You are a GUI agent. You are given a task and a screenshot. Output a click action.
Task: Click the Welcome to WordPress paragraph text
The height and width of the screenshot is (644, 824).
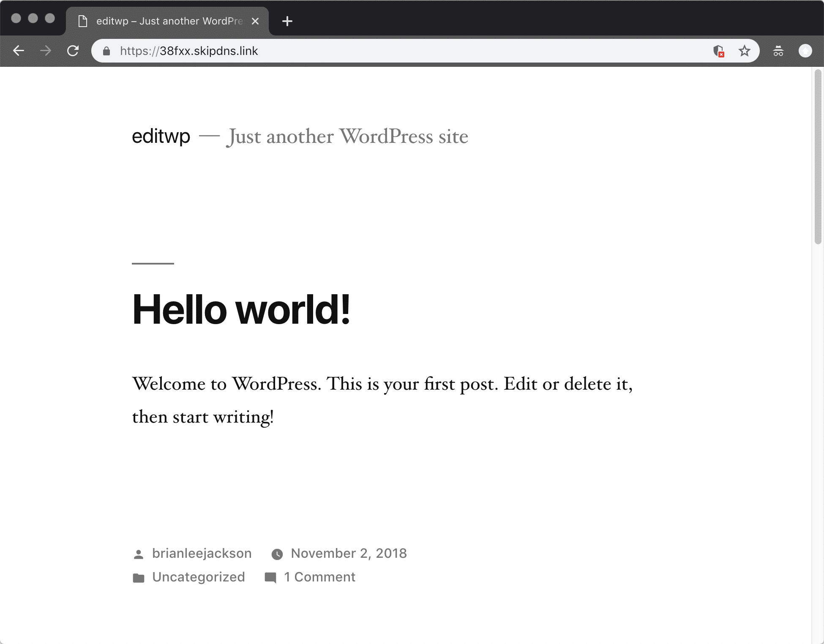point(382,400)
